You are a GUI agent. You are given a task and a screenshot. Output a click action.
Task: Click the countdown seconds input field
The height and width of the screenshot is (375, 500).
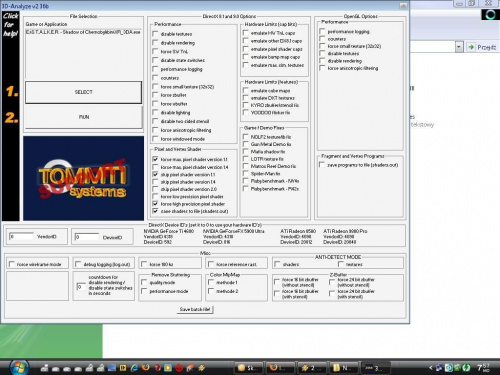[81, 287]
